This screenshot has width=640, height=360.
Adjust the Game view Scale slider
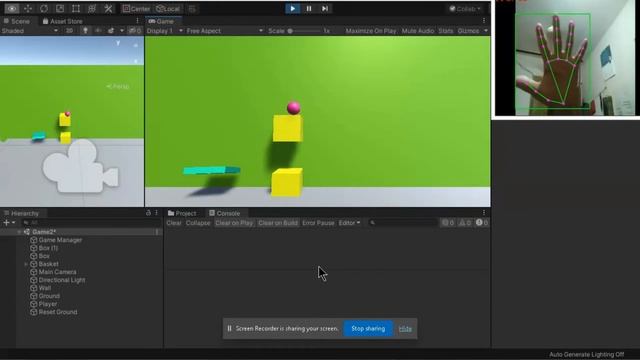click(305, 31)
